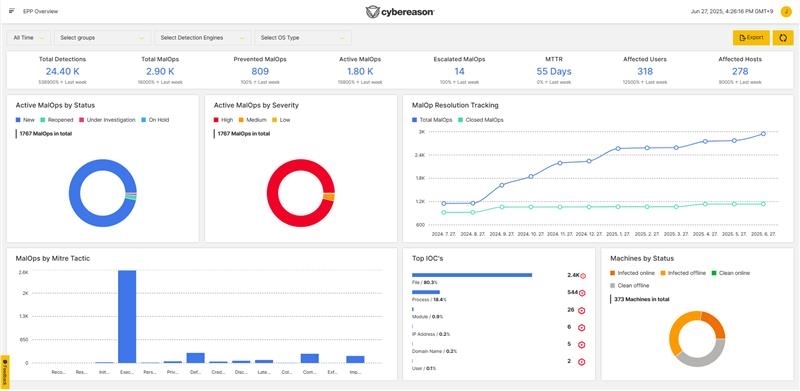The height and width of the screenshot is (391, 800).
Task: Toggle the Closed MalOps line legend
Action: click(x=481, y=120)
